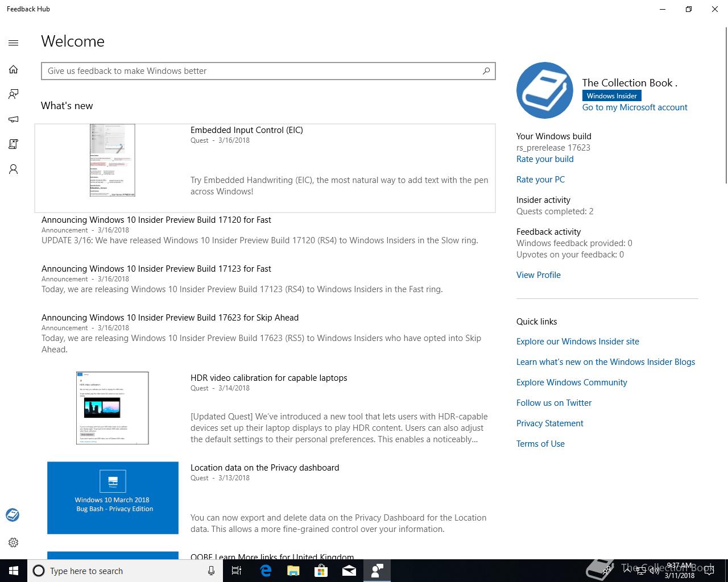Click 'Quests completed: 2' text

tap(555, 211)
